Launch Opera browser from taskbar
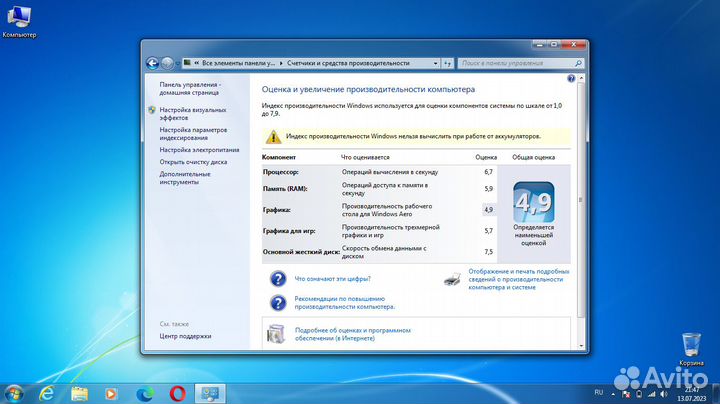 (178, 394)
